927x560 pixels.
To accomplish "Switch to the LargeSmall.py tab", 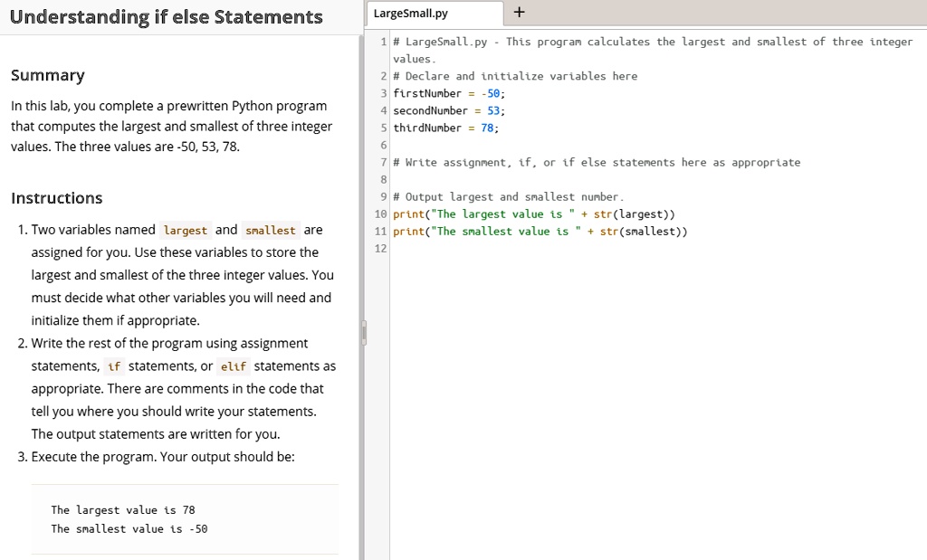I will 410,14.
